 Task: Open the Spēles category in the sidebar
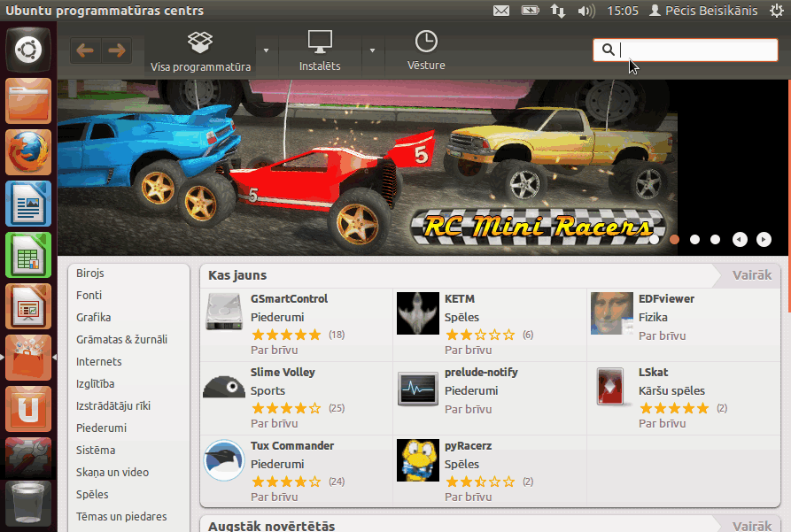click(x=92, y=495)
